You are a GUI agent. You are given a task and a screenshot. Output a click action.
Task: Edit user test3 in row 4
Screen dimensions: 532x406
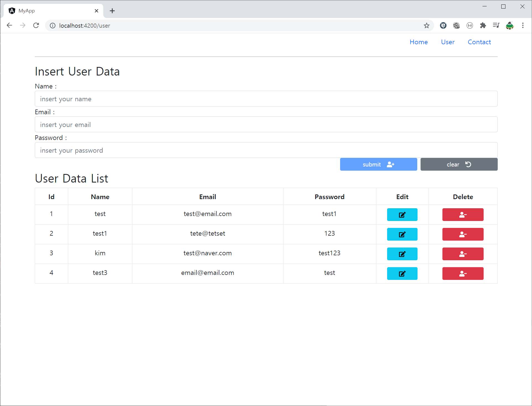[x=402, y=274]
